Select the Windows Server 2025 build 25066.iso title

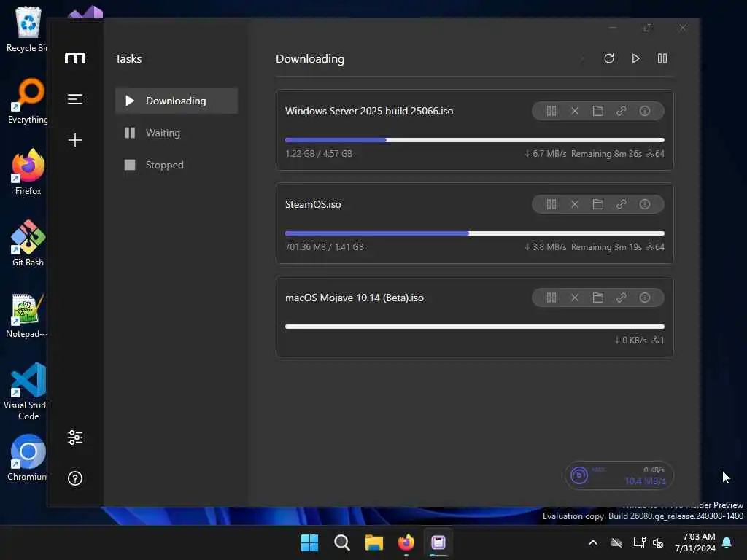coord(369,111)
